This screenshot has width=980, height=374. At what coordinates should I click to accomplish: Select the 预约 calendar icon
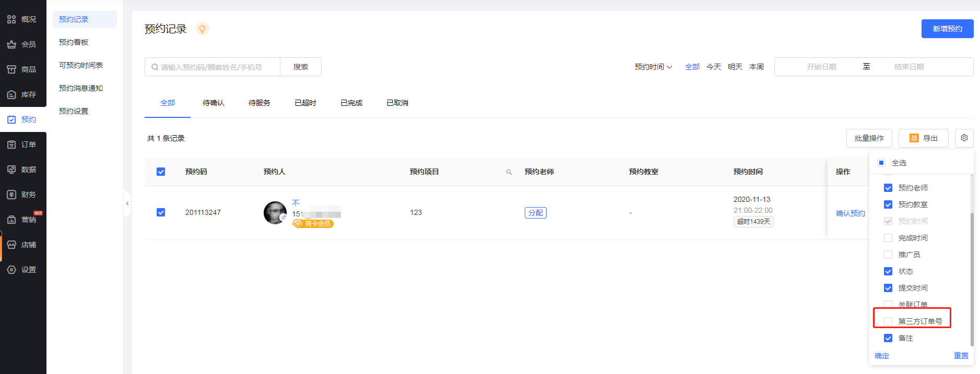click(x=11, y=119)
